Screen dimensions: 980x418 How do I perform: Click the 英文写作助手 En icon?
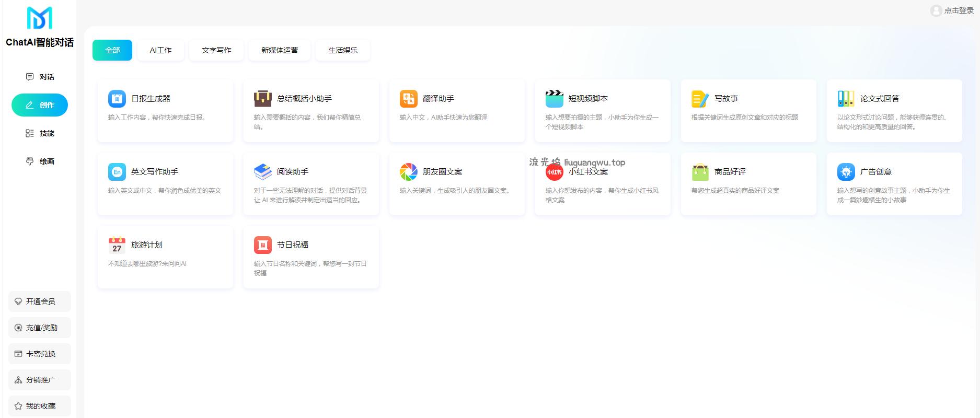click(117, 171)
